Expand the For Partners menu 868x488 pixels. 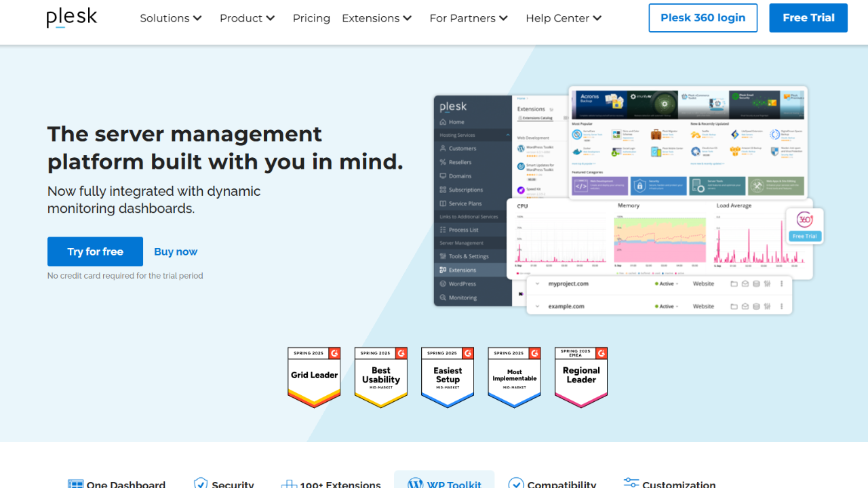pos(469,18)
